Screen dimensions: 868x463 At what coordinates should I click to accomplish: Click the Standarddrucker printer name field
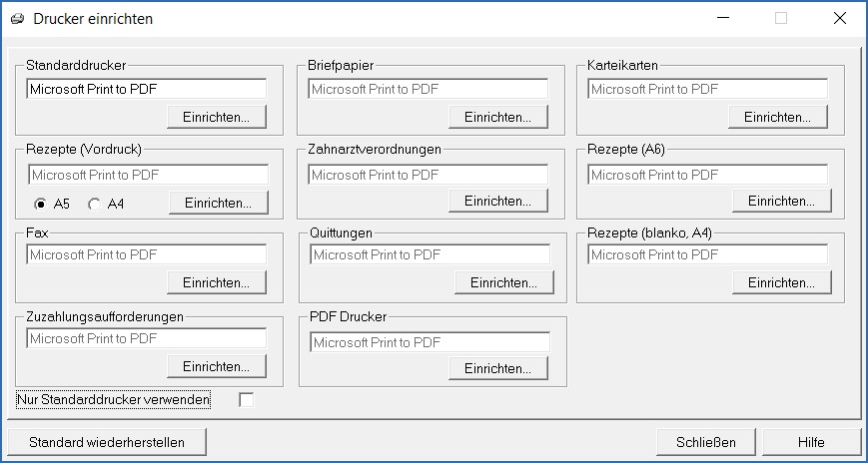point(147,89)
